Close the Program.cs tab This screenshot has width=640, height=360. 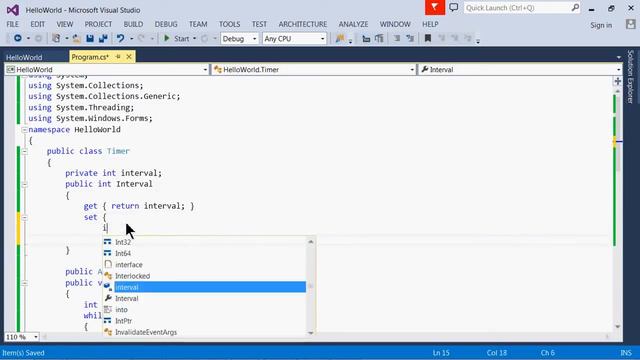coord(129,57)
